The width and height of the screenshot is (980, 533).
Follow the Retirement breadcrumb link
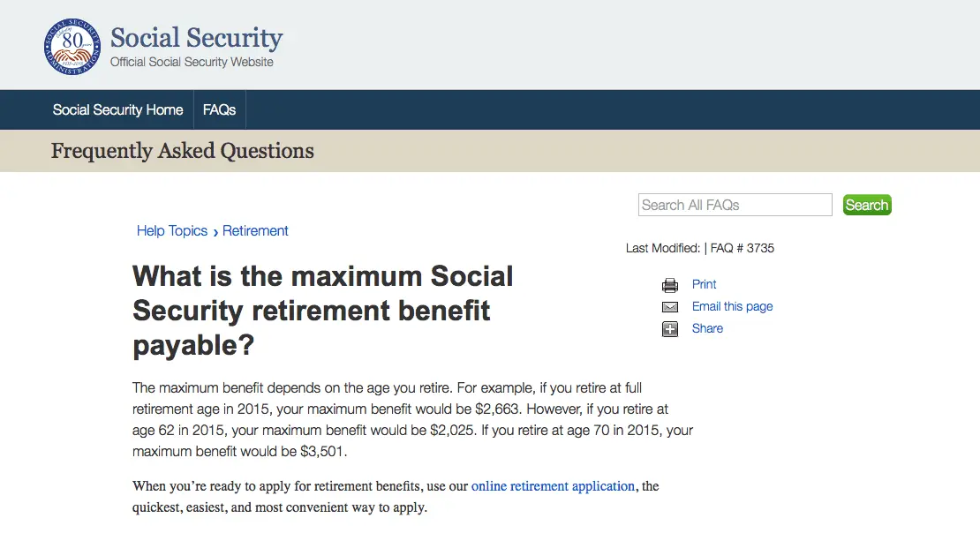point(255,231)
